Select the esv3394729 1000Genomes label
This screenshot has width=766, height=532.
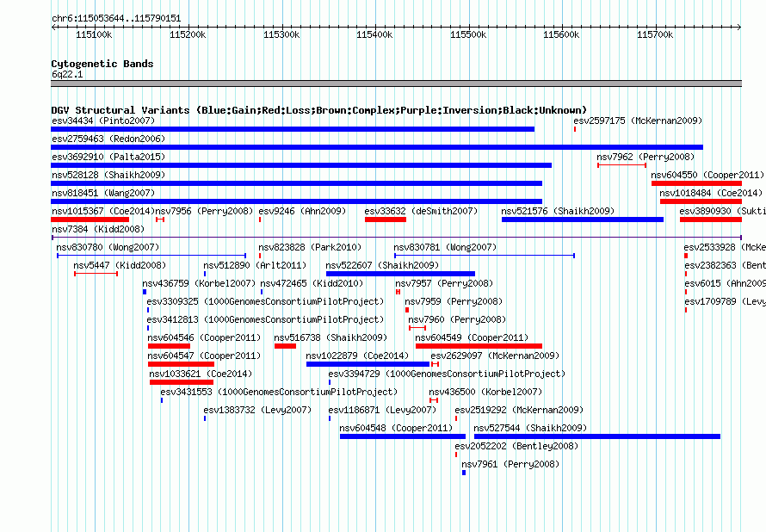tap(447, 374)
